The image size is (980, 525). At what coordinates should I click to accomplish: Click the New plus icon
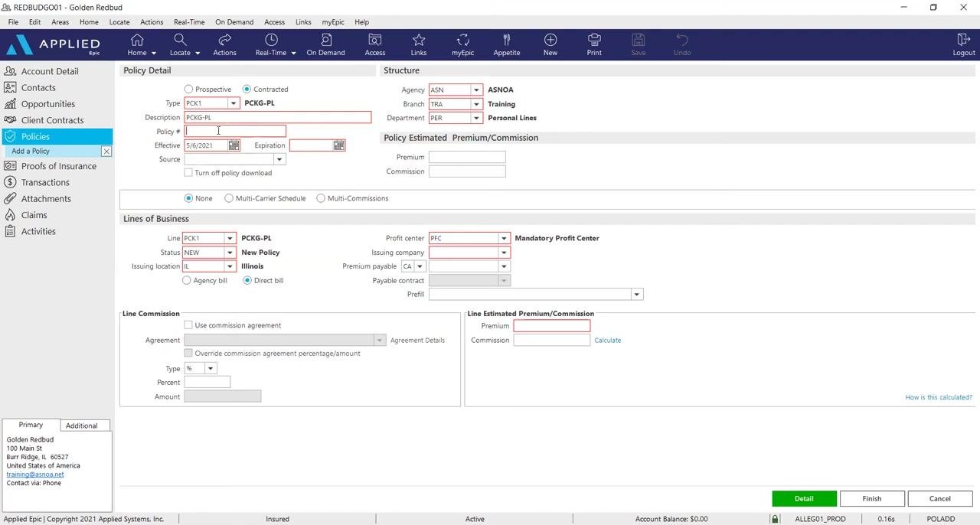(550, 40)
